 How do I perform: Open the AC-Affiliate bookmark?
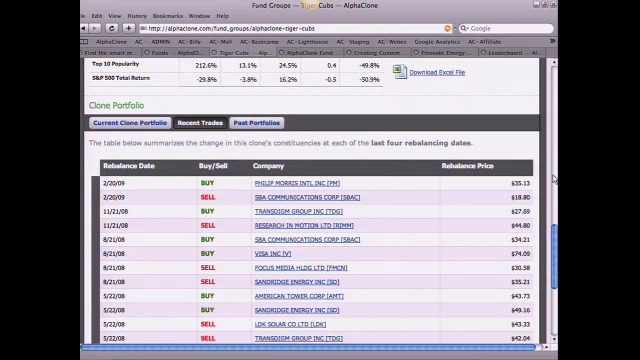(485, 42)
